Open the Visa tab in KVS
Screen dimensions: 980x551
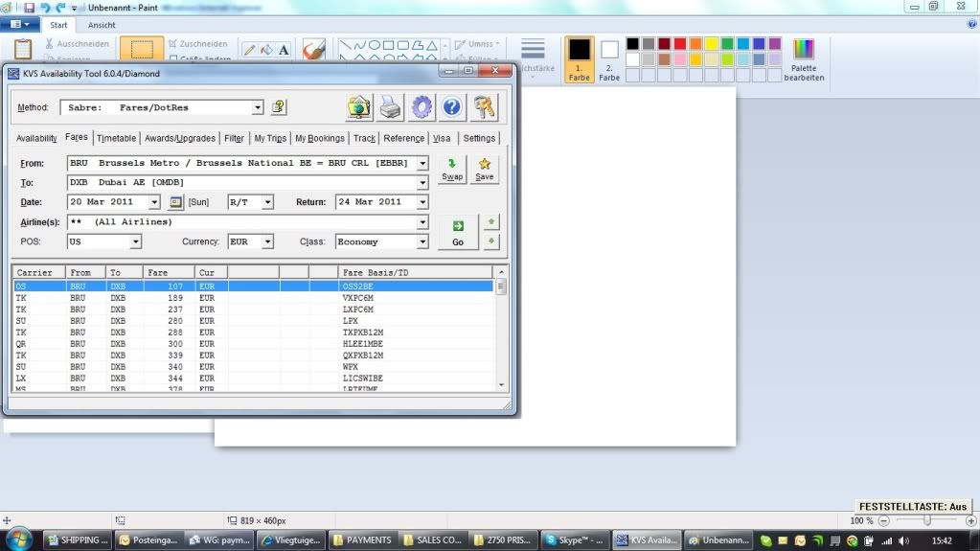click(x=442, y=138)
